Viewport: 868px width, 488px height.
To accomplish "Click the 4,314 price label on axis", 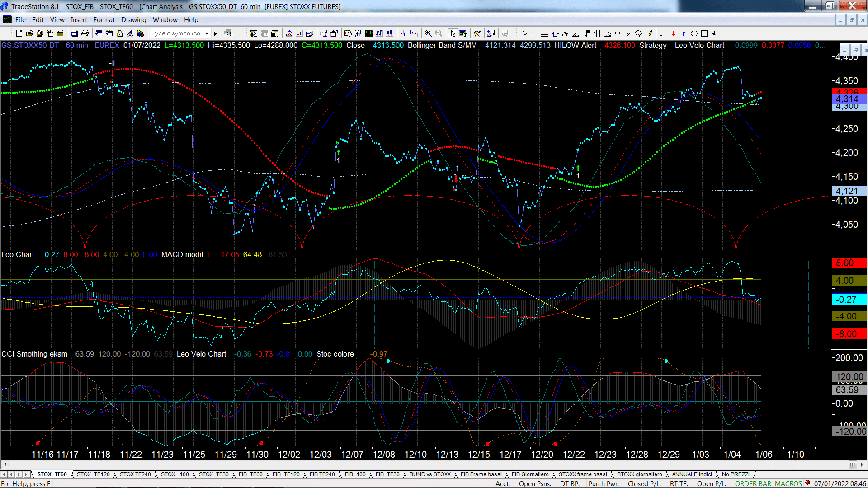I will 849,99.
